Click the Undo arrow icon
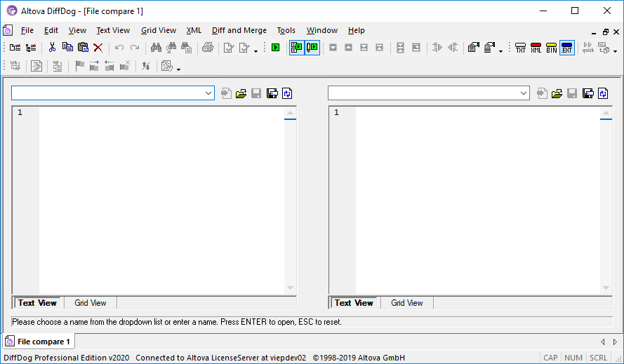This screenshot has height=364, width=624. (x=119, y=48)
